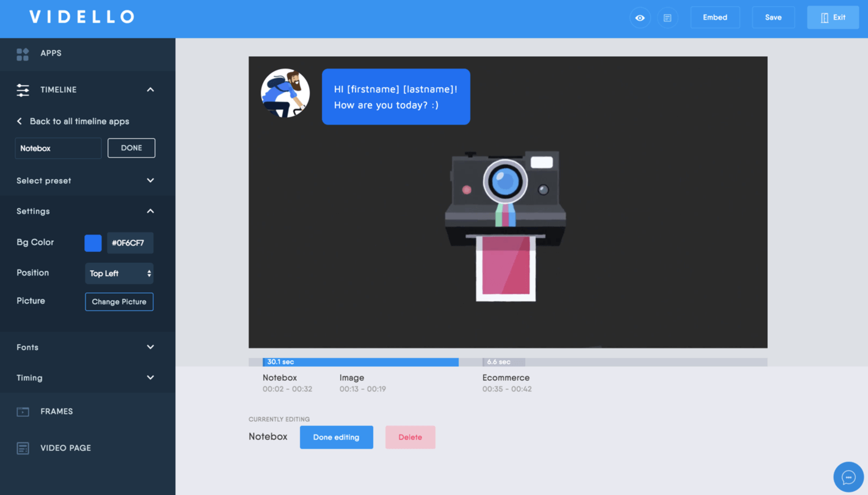Viewport: 868px width, 495px height.
Task: Click the Timeline menu label
Action: [x=59, y=90]
